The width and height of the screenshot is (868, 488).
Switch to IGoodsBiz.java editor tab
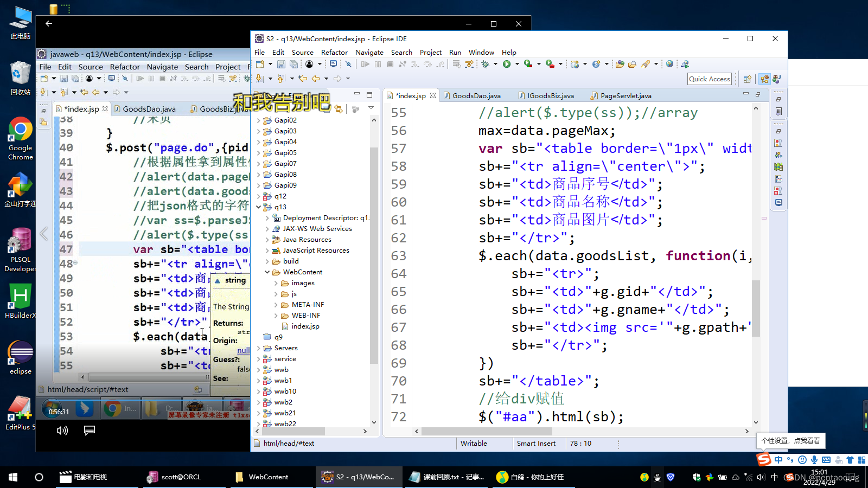[x=550, y=95]
